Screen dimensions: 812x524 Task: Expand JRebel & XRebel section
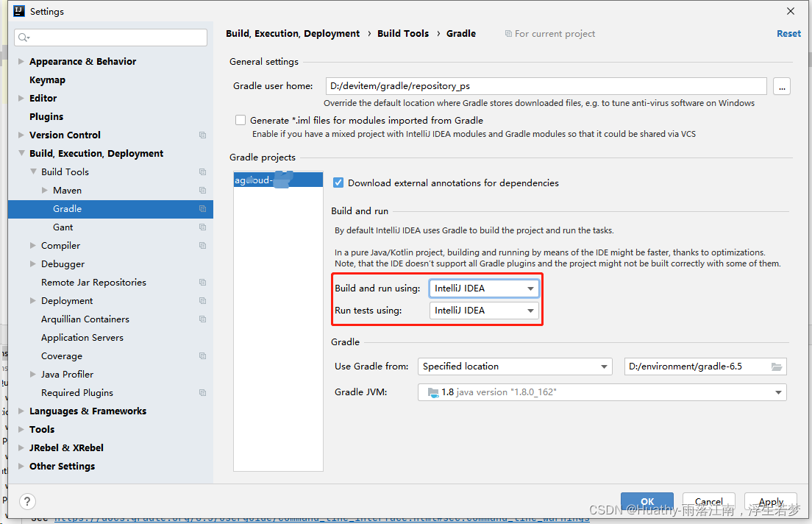(x=21, y=447)
